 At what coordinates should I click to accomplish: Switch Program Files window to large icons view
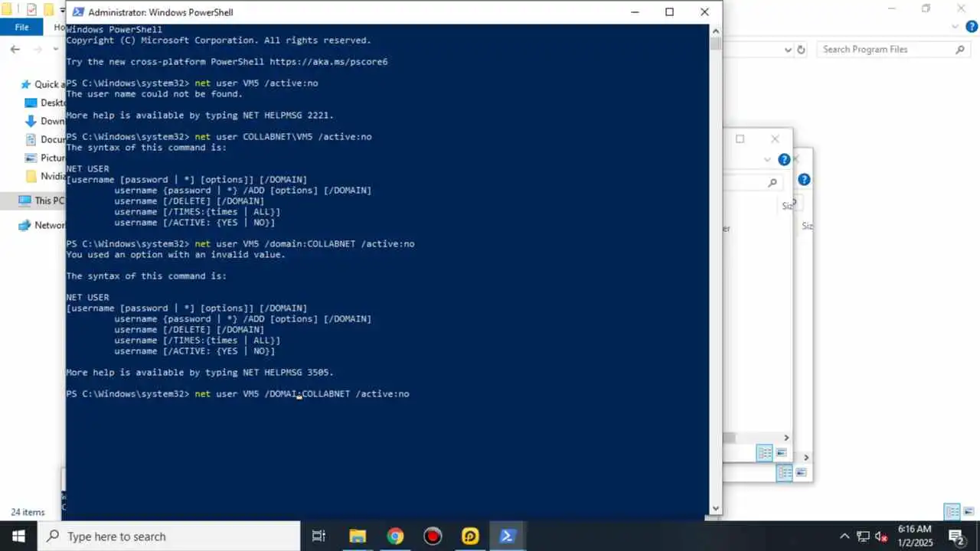point(970,512)
